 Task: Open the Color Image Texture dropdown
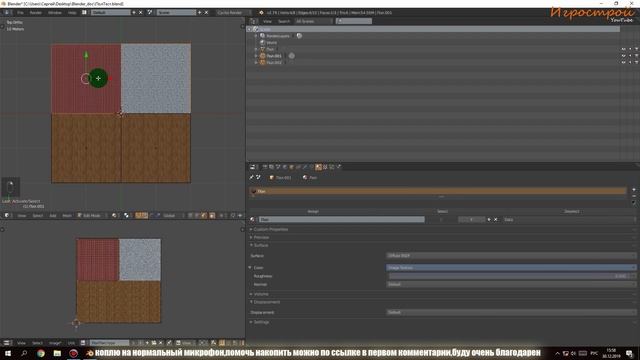point(511,268)
